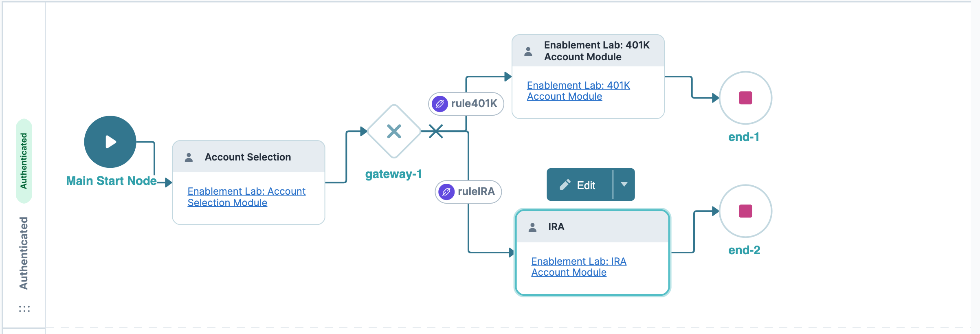Click the ruleIRA rule badge icon

pyautogui.click(x=447, y=191)
